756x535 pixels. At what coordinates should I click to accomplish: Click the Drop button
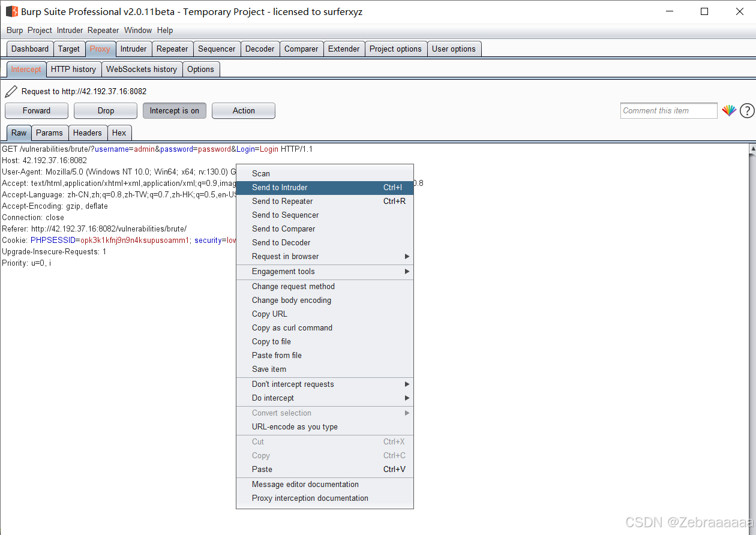[x=106, y=110]
